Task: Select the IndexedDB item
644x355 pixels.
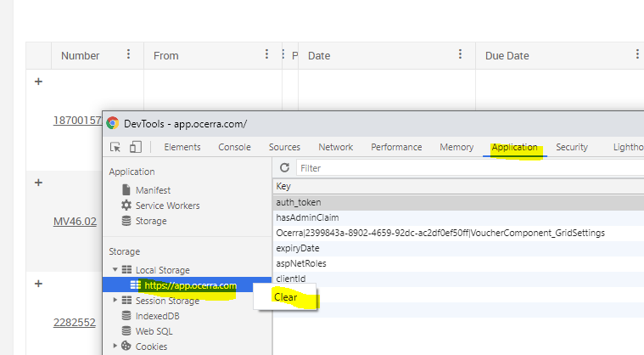Action: [157, 316]
